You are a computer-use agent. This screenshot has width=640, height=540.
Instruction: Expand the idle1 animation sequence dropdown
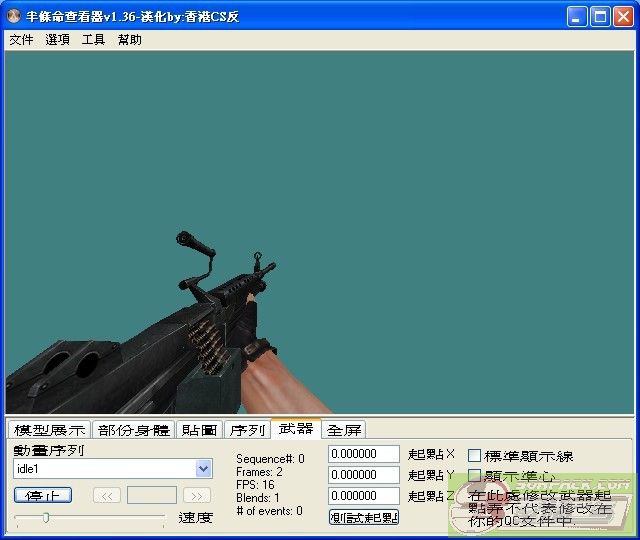[204, 469]
